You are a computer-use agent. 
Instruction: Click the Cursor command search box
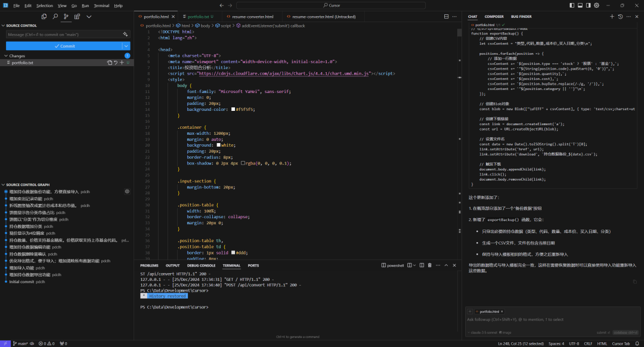[331, 5]
